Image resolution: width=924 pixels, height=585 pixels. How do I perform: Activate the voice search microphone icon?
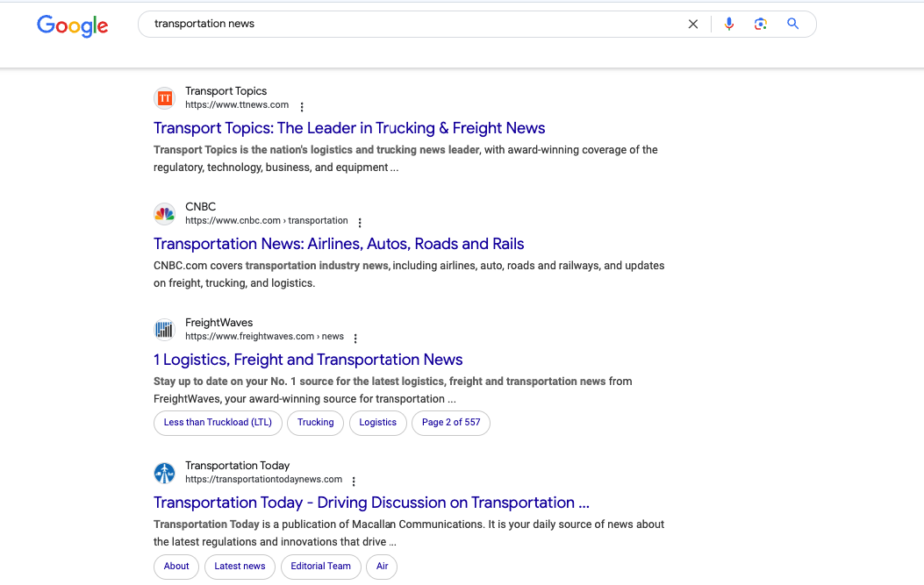[728, 24]
